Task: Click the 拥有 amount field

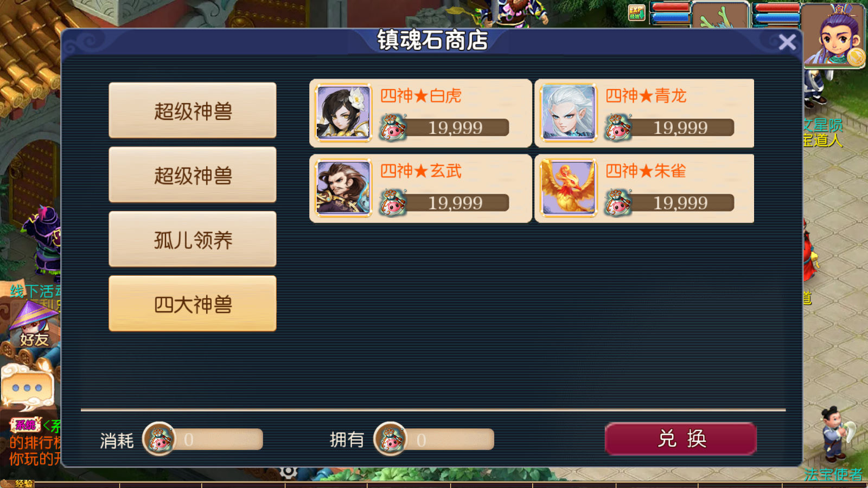Action: pyautogui.click(x=450, y=439)
